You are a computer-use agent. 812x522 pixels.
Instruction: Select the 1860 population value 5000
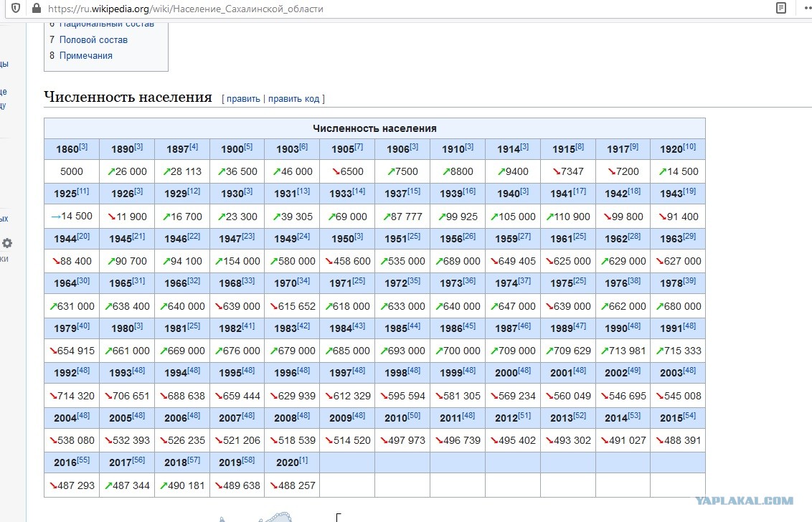pyautogui.click(x=72, y=171)
